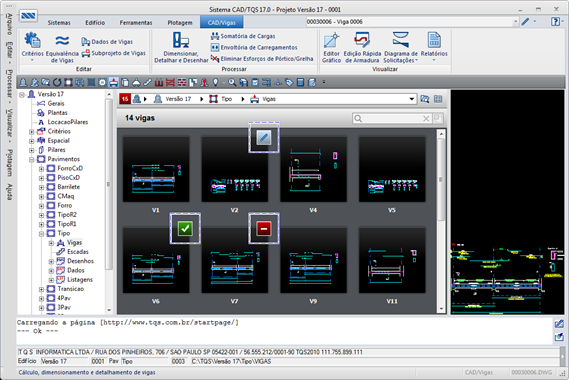The image size is (569, 380).
Task: Click the Tipo breadcrumb segment
Action: point(226,99)
